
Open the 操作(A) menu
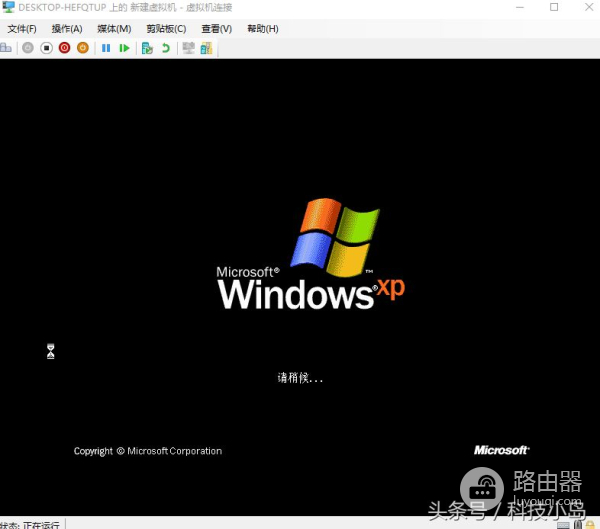(67, 29)
